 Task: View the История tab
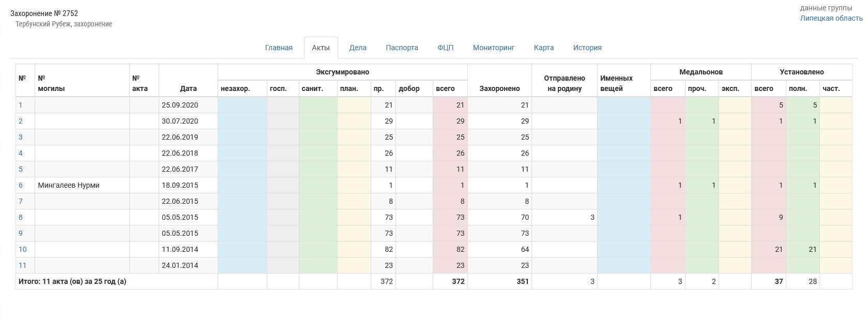587,48
